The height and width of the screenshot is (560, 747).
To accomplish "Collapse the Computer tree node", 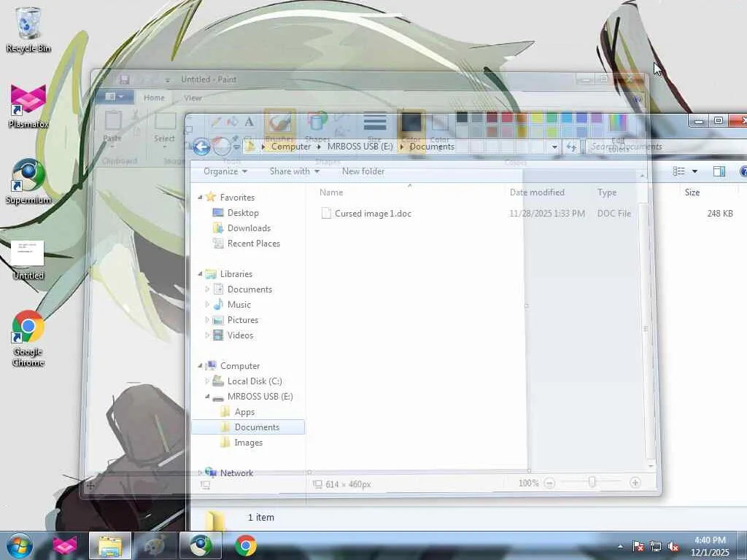I will (x=200, y=366).
